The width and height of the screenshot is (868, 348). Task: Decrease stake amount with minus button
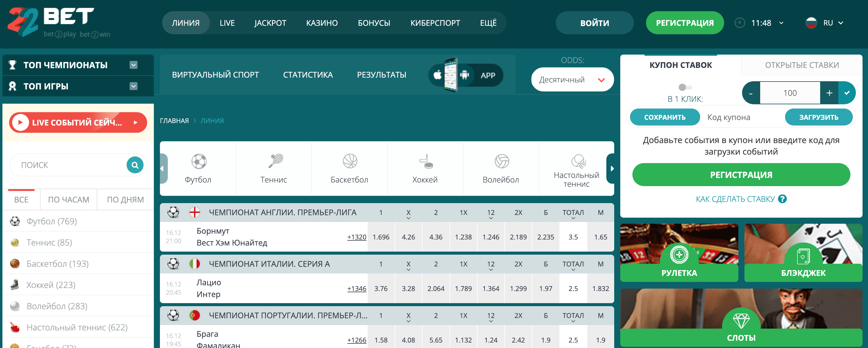(x=751, y=93)
